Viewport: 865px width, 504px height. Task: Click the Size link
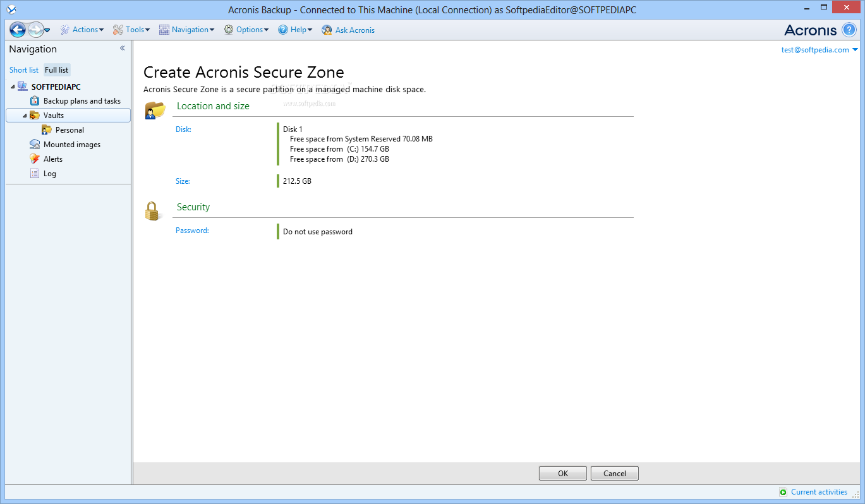(x=183, y=181)
